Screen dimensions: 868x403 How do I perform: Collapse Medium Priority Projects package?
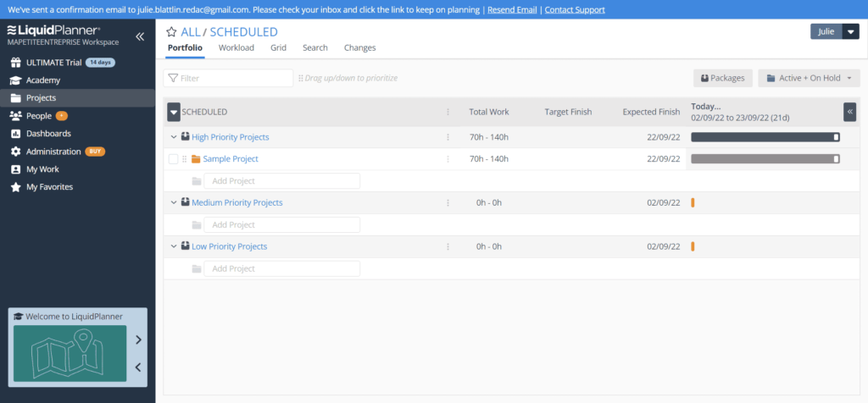173,203
